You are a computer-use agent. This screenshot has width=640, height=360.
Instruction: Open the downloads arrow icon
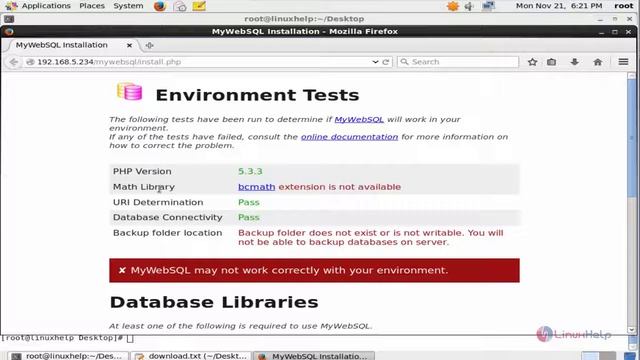click(x=574, y=62)
